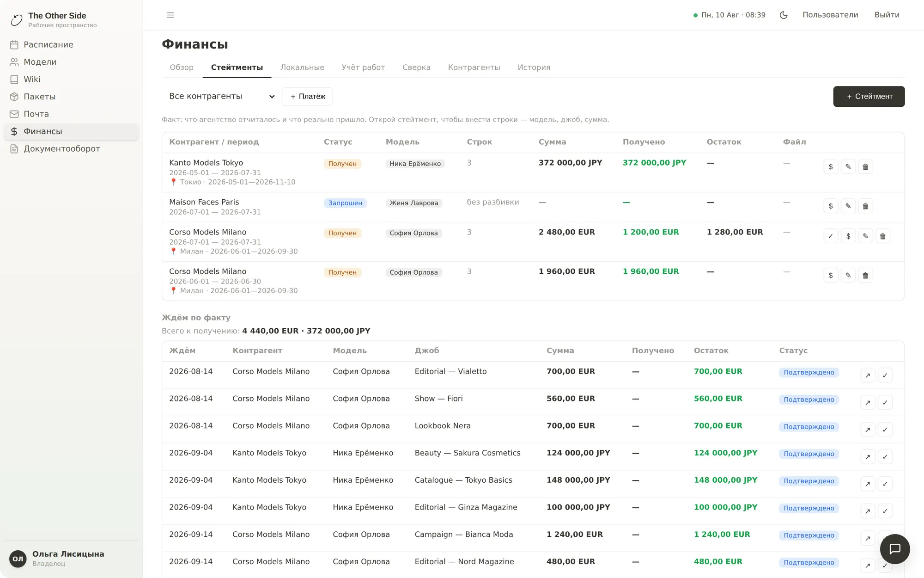Open the Catalogue — Tokyo Basics link arrow
The width and height of the screenshot is (924, 578).
(868, 484)
